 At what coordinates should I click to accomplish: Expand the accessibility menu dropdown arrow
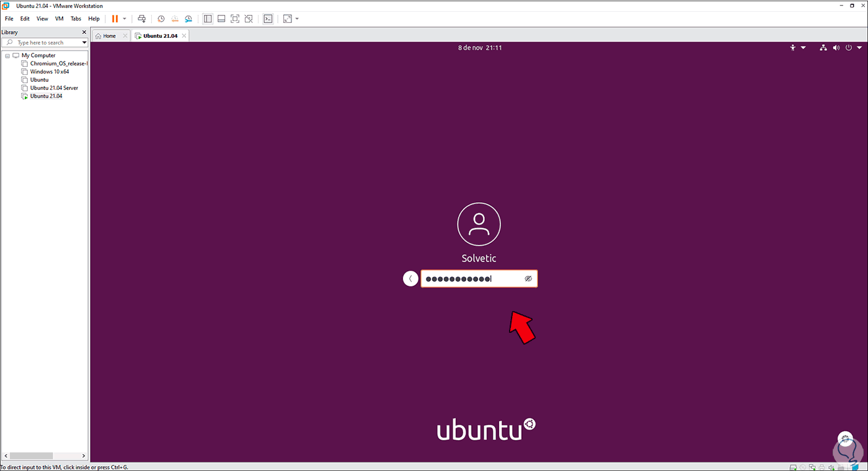click(804, 48)
